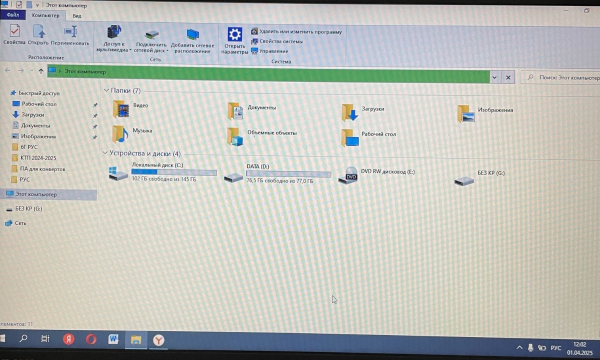This screenshot has width=600, height=360.
Task: Click the Этот компьютер address bar
Action: pos(268,73)
